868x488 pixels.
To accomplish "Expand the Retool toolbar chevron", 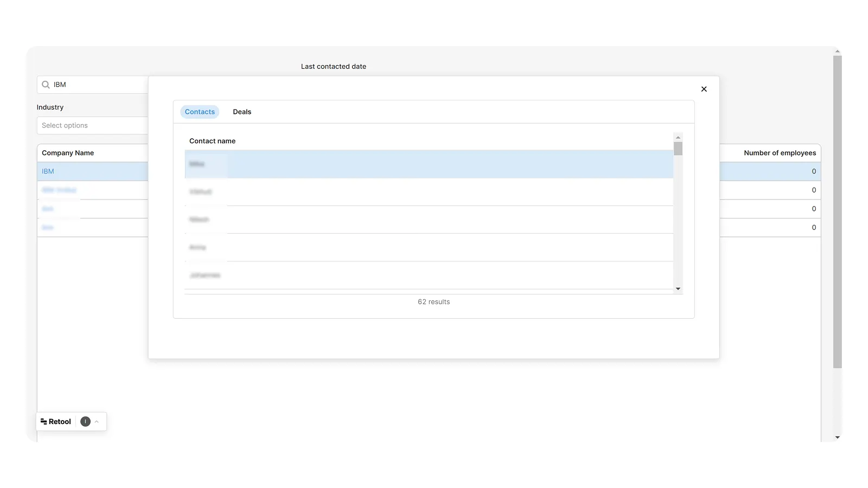I will 97,421.
